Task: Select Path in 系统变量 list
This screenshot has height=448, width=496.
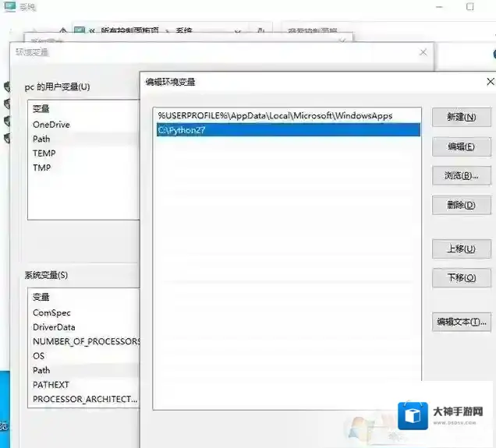Action: (41, 370)
